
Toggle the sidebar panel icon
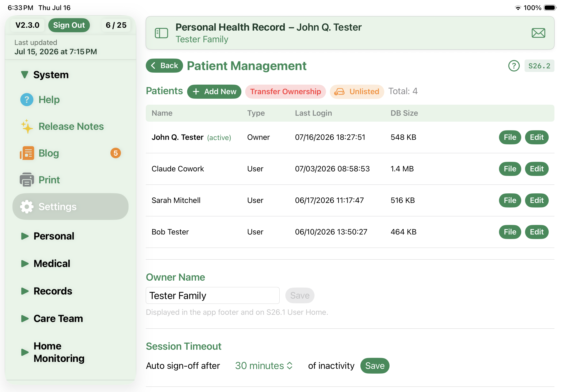click(x=161, y=33)
